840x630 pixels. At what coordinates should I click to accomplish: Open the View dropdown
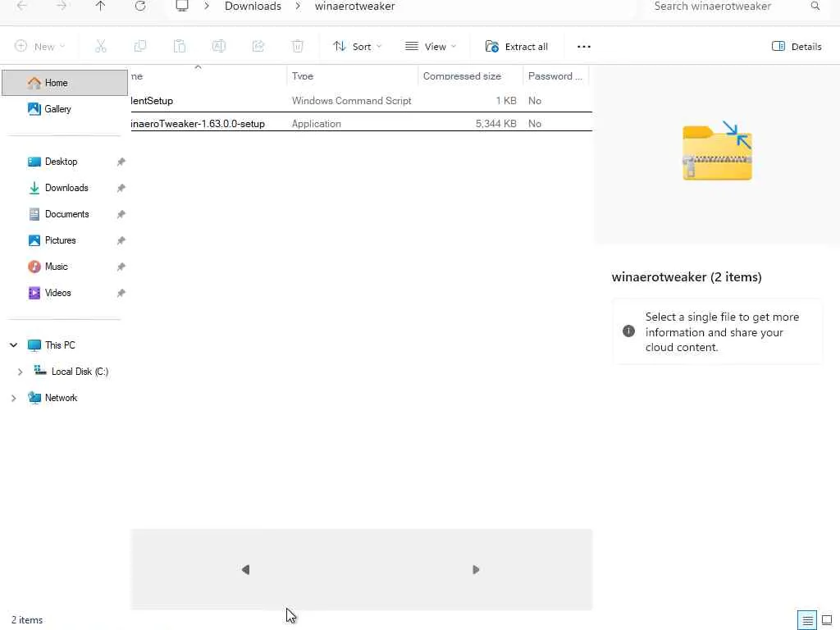[x=431, y=47]
